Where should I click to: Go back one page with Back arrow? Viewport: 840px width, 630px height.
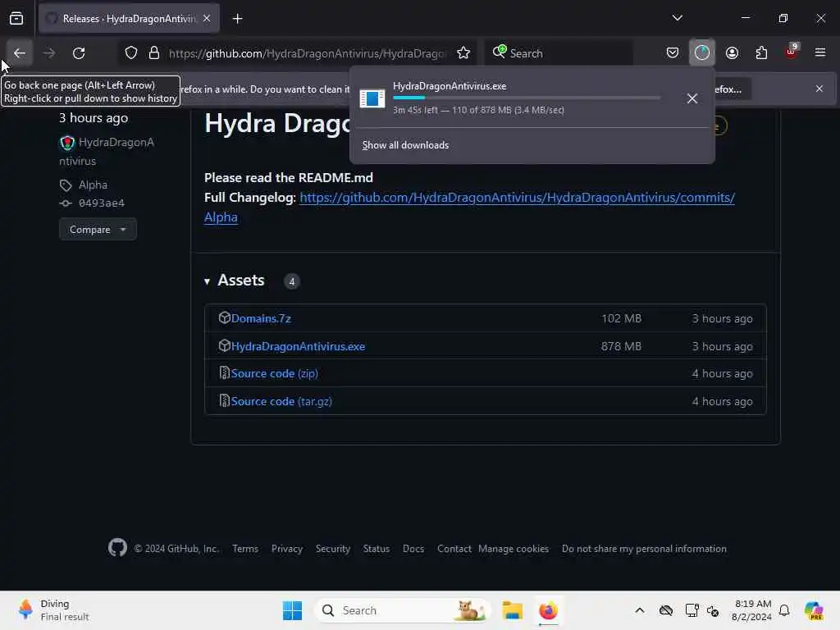point(20,53)
